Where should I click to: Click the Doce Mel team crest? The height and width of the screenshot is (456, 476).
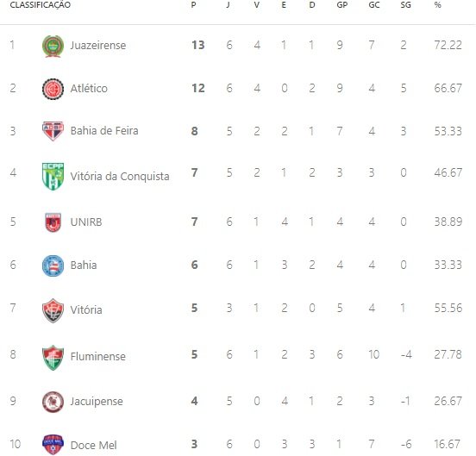tap(53, 445)
